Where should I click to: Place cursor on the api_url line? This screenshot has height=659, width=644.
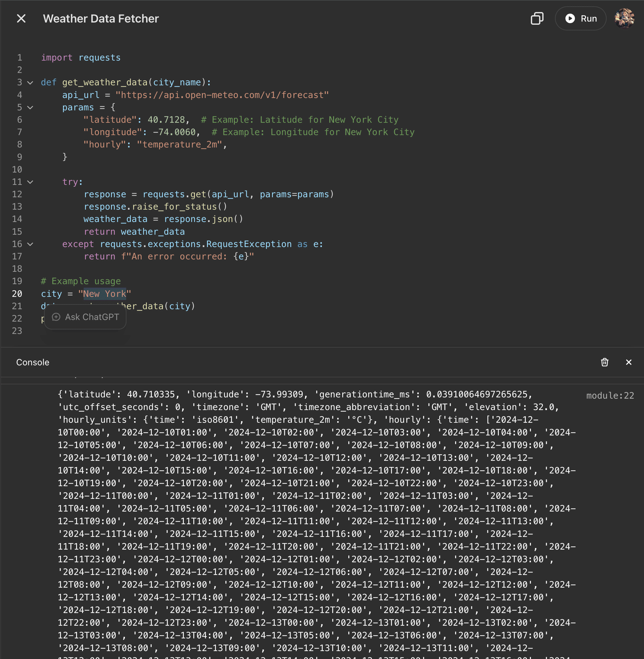point(203,95)
